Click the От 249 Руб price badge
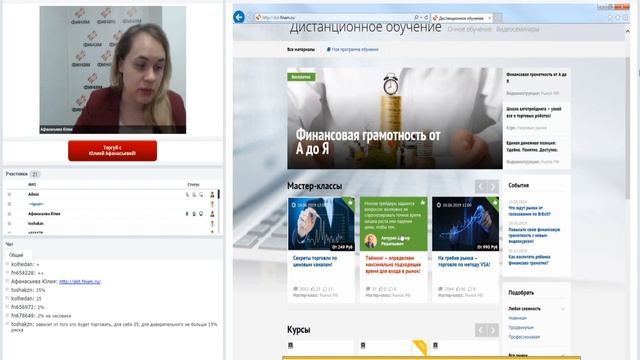This screenshot has width=640, height=360. click(342, 247)
